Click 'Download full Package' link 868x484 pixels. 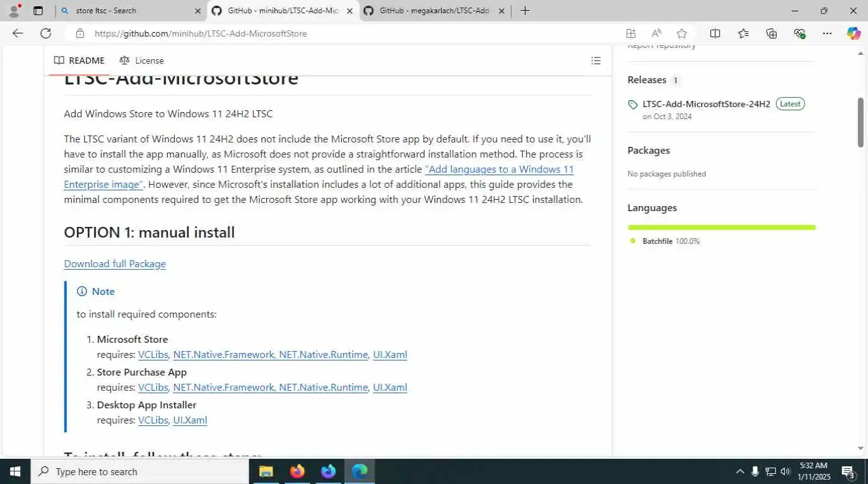(115, 263)
